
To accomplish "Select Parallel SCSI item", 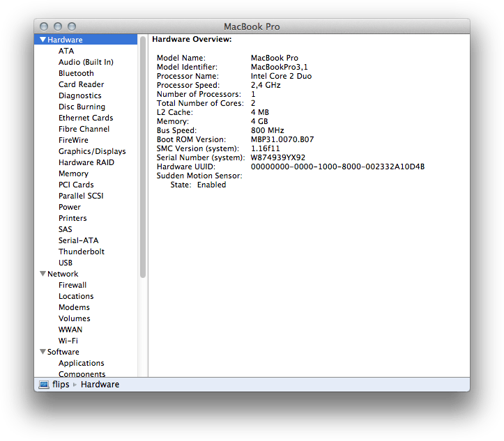I will click(x=81, y=196).
